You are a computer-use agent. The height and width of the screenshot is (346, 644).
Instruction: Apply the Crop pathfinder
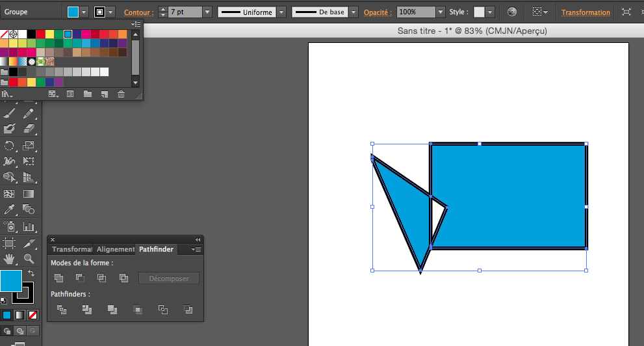(x=138, y=310)
